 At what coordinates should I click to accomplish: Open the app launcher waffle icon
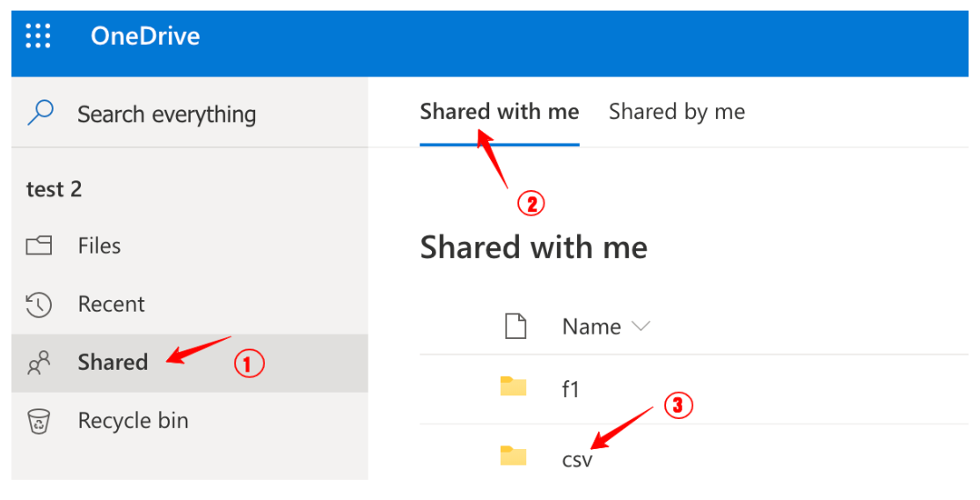38,36
